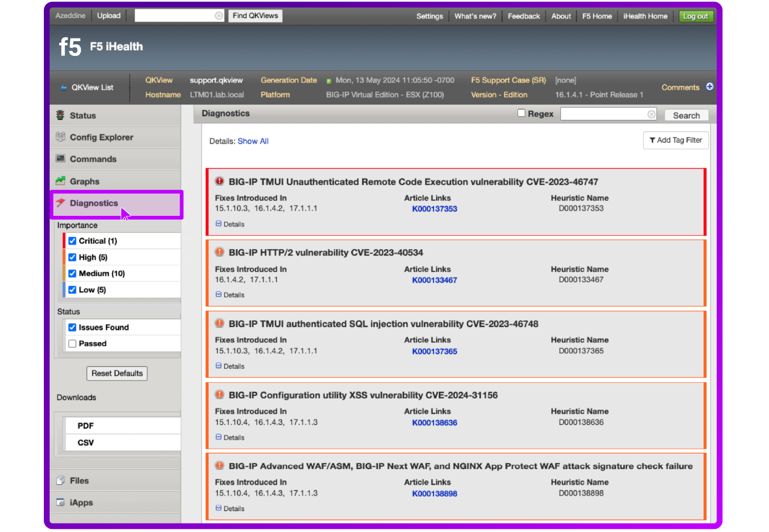Click the alert icon for SQL injection vulnerability

pos(219,323)
